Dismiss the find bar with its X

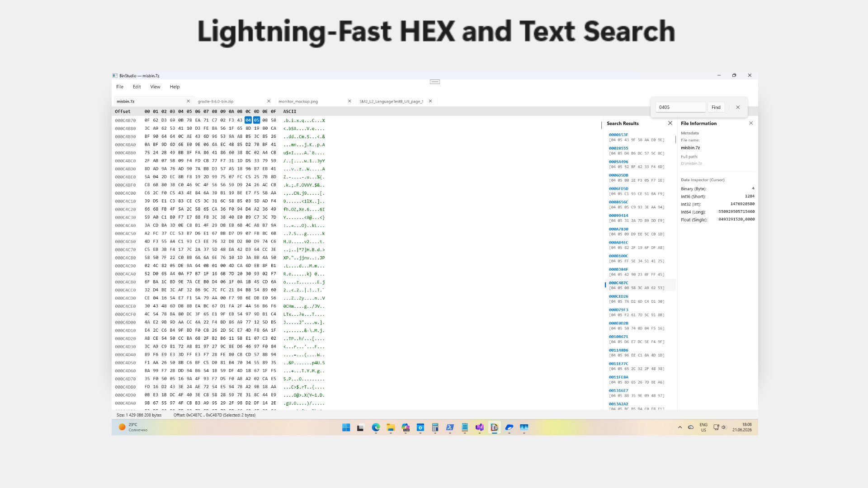(738, 108)
